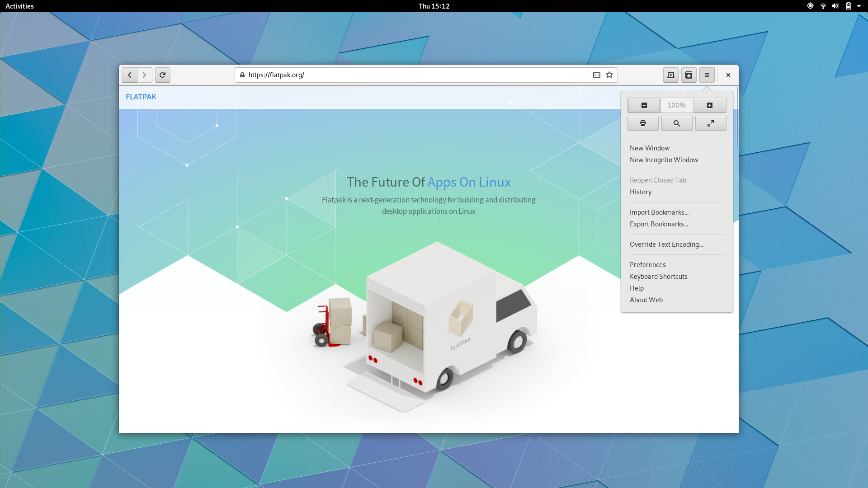Click the system volume icon

tap(835, 6)
